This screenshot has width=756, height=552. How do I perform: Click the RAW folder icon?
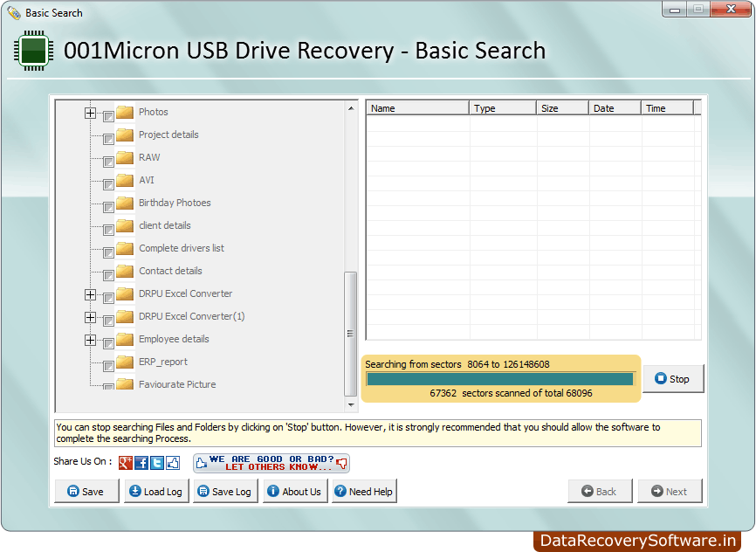[x=125, y=157]
